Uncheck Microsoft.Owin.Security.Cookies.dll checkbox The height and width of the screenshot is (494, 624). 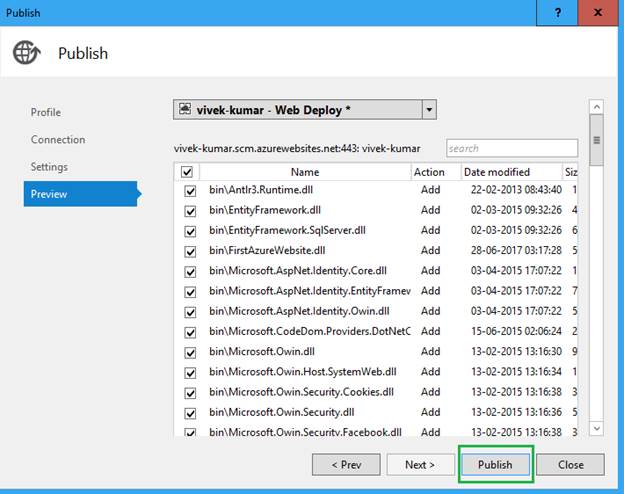[x=190, y=393]
